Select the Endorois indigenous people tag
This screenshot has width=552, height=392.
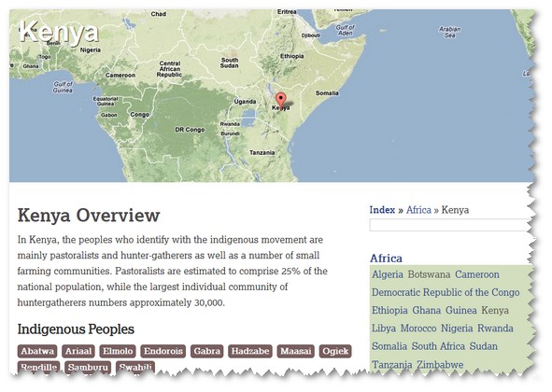tap(163, 351)
